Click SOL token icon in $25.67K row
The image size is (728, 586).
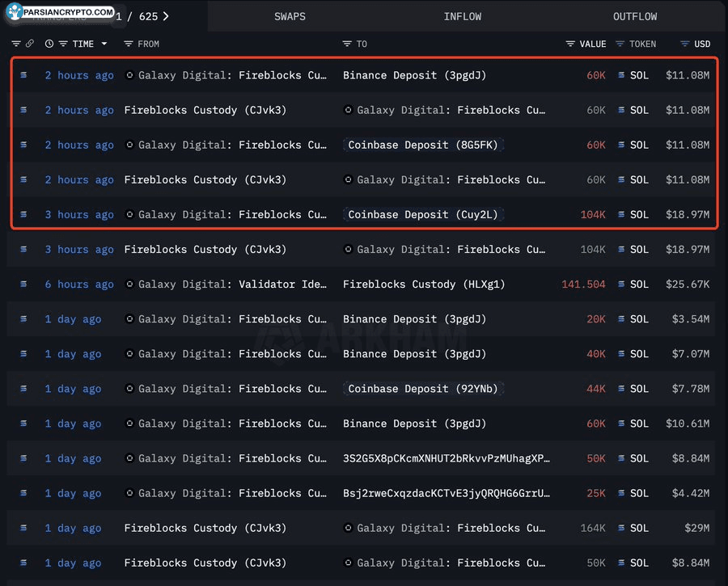pos(621,285)
